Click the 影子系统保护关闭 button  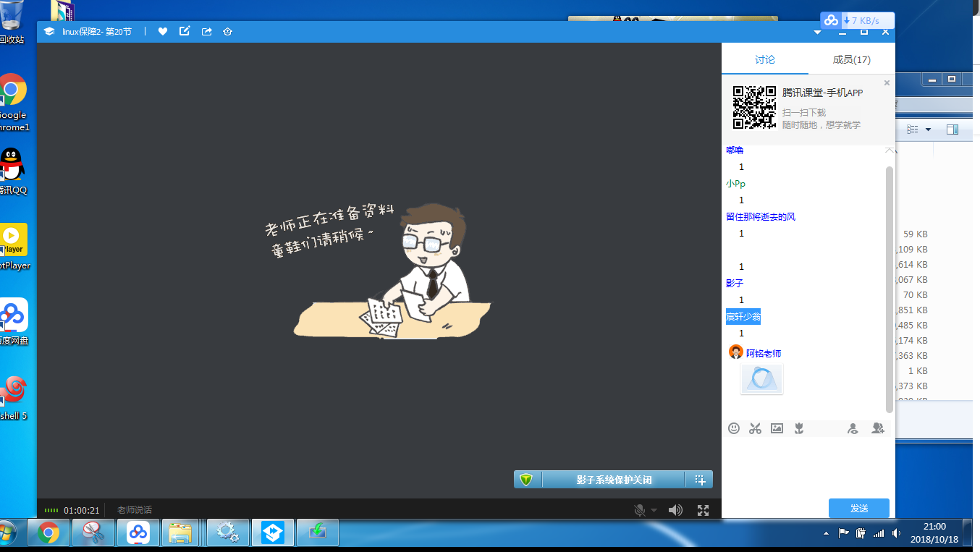[614, 480]
